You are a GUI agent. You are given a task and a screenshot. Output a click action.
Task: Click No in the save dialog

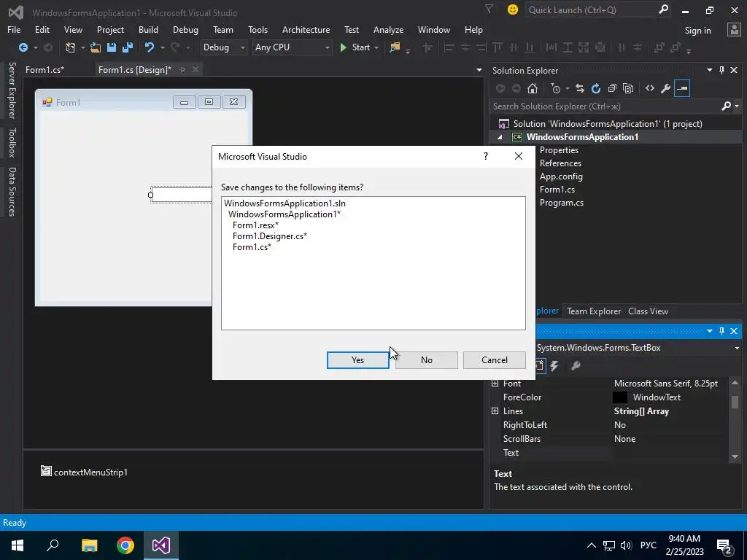[426, 360]
